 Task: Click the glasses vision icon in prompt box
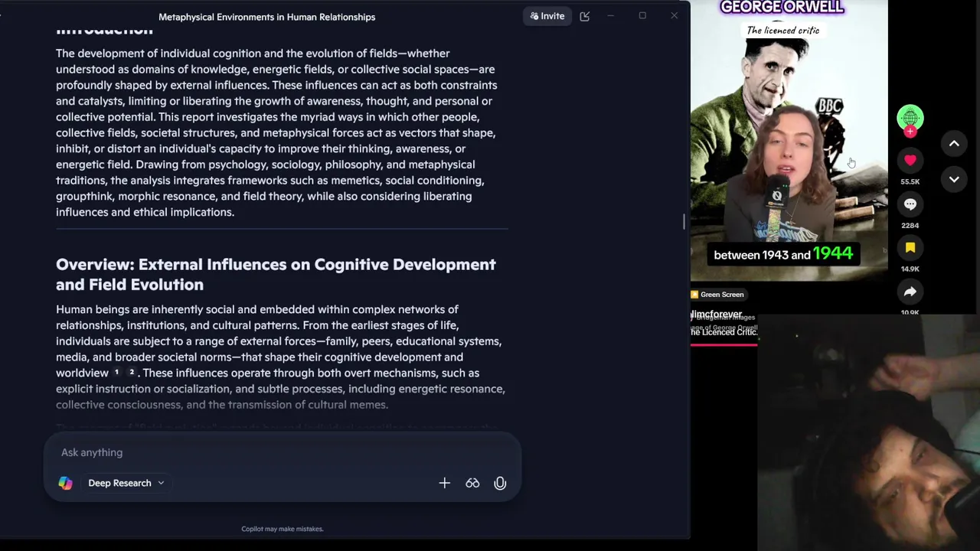point(472,483)
